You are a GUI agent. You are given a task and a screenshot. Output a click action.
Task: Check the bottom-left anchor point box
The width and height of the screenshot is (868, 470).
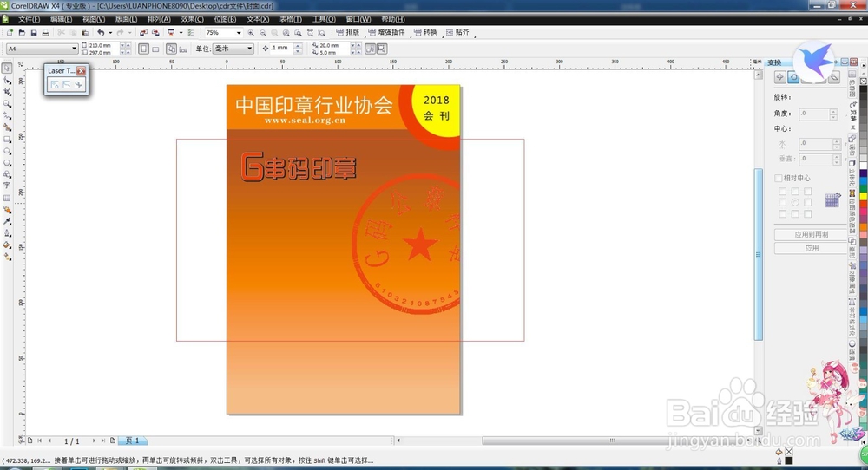click(x=782, y=213)
